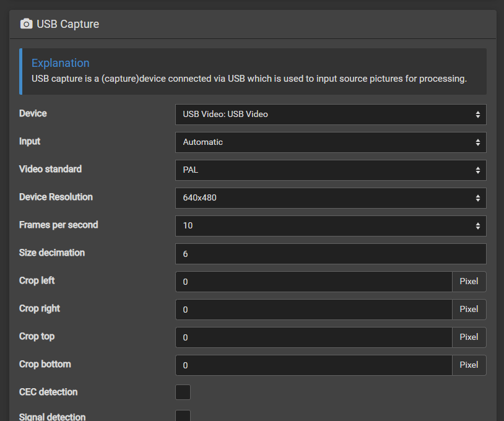Select the Crop top input field
This screenshot has width=504, height=421.
point(314,337)
